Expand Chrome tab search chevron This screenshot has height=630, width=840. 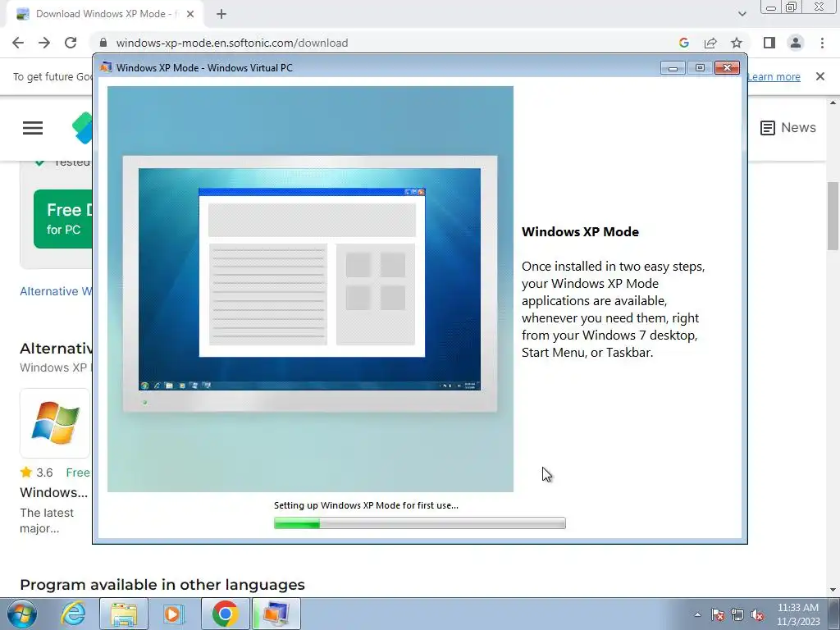pyautogui.click(x=742, y=14)
